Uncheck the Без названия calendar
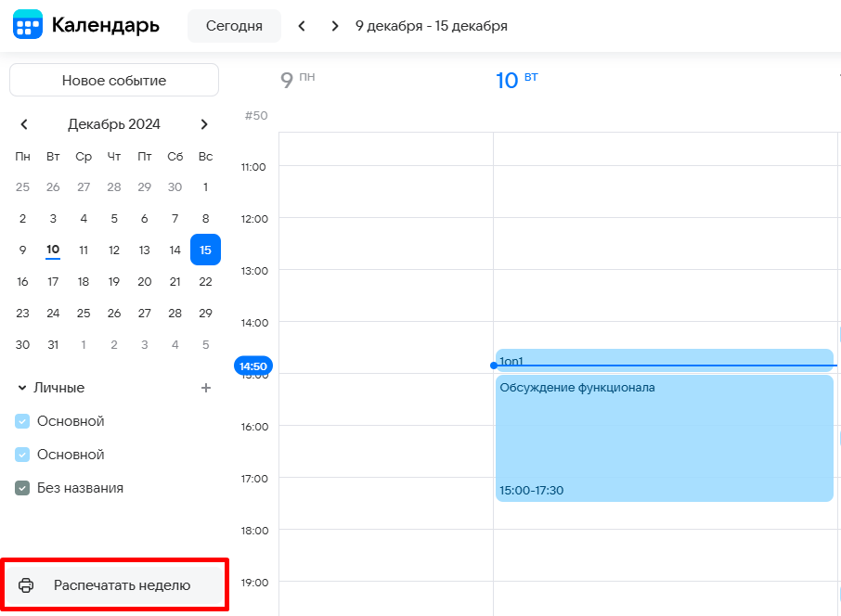This screenshot has width=841, height=616. [x=23, y=488]
